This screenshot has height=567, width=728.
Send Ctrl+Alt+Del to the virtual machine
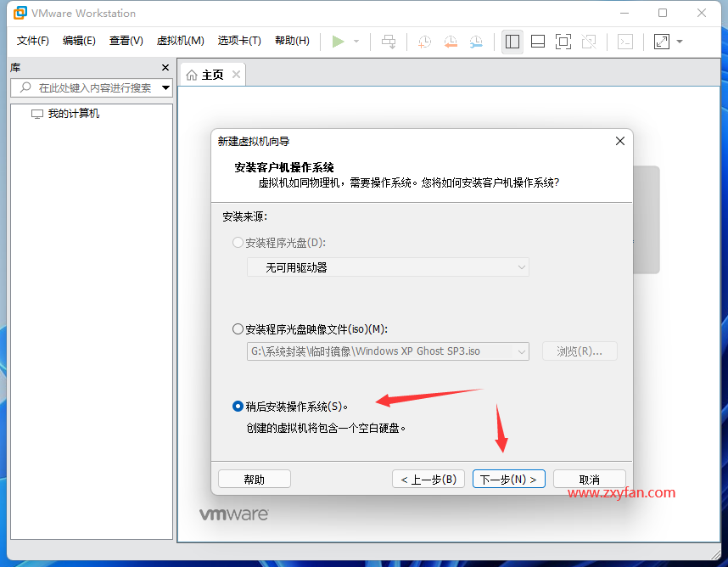[x=389, y=41]
